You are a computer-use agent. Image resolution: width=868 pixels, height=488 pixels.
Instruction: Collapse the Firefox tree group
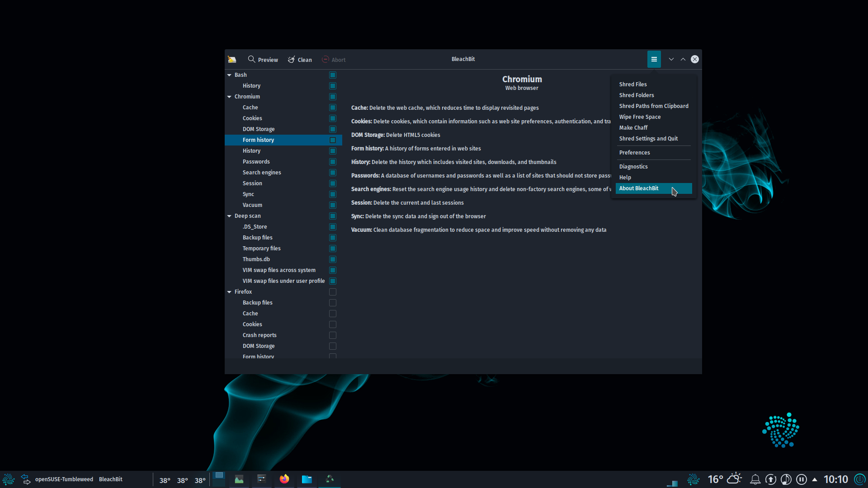click(229, 292)
